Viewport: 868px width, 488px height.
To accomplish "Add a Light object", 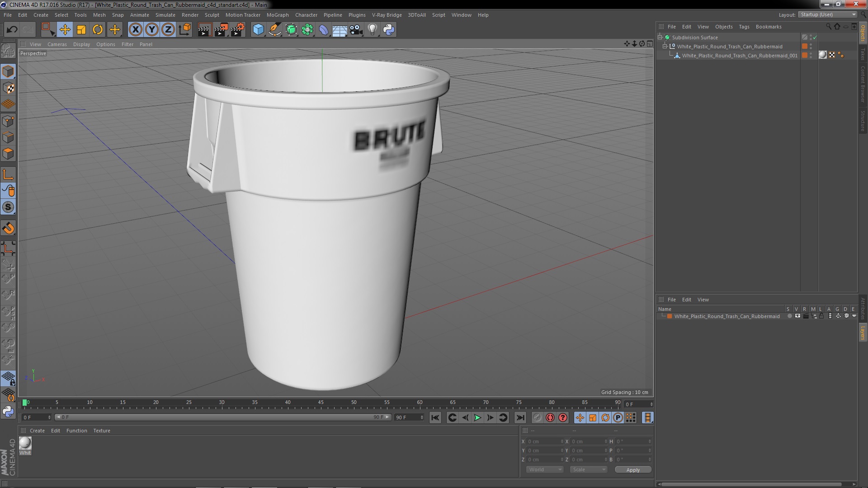I will tap(373, 30).
